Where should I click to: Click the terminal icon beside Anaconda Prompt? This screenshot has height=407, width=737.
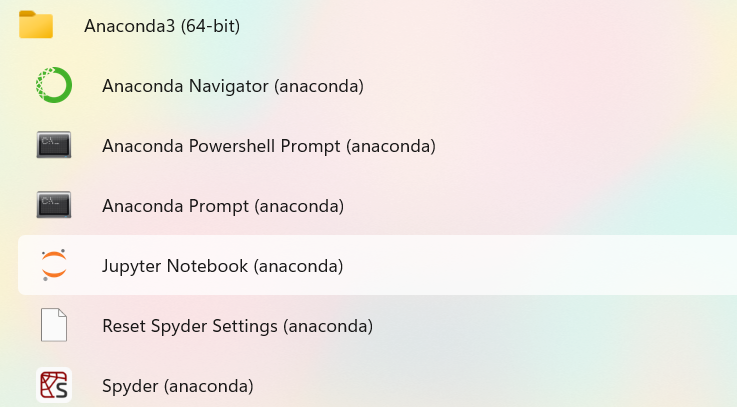[x=54, y=206]
